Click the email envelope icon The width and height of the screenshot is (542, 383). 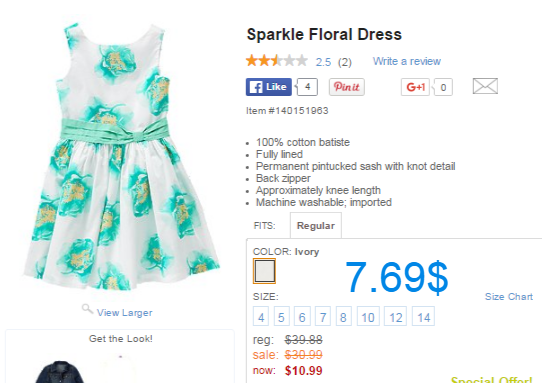pyautogui.click(x=485, y=86)
